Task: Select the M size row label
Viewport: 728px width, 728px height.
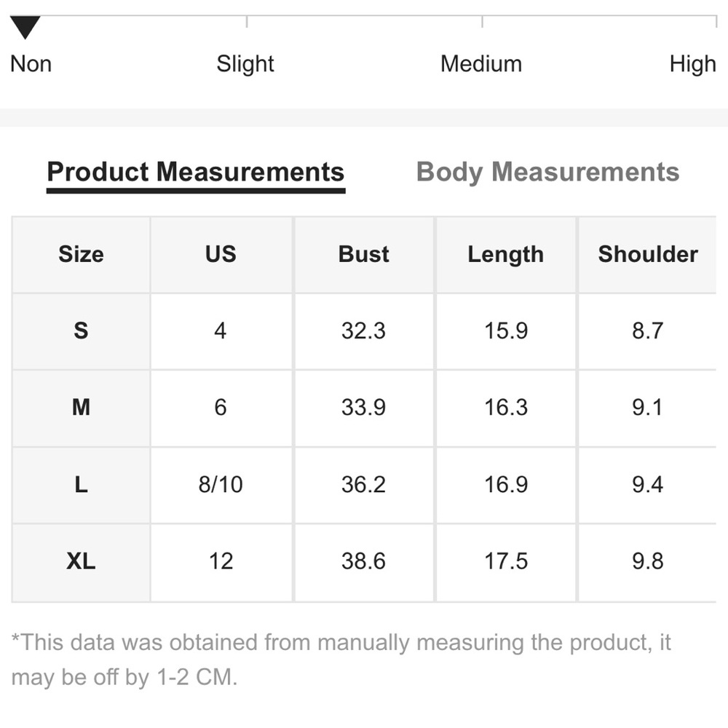Action: tap(81, 408)
